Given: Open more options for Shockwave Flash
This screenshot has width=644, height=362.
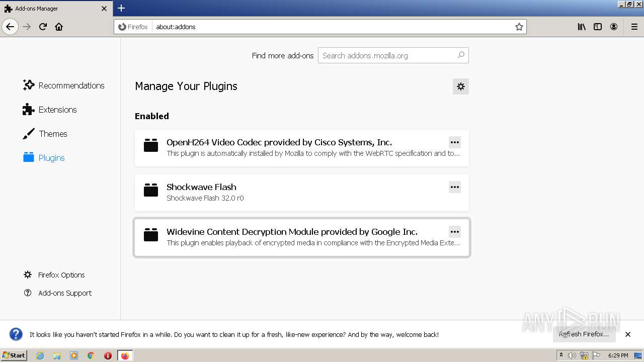Looking at the screenshot, I should 455,187.
